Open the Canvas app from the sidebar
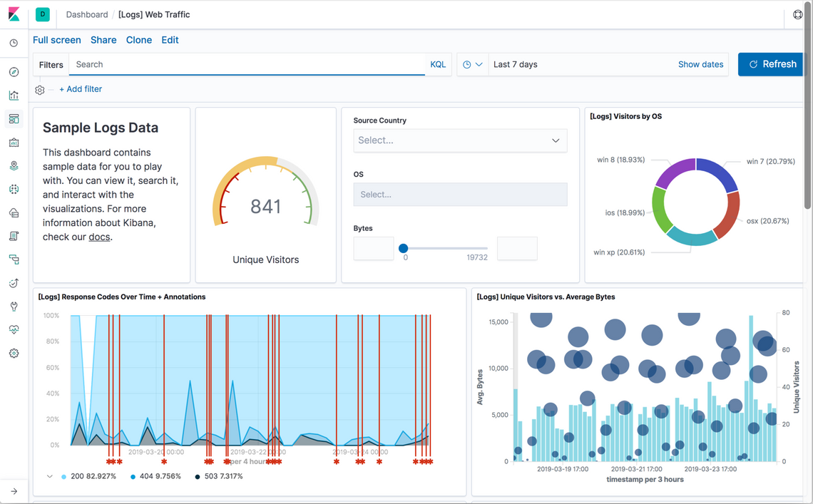This screenshot has width=813, height=504. click(14, 142)
